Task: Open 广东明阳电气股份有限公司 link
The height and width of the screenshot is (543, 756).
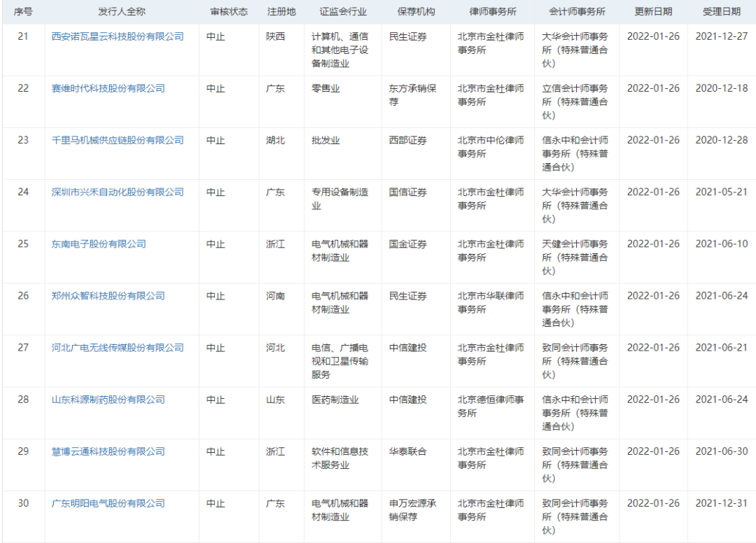Action: point(108,504)
